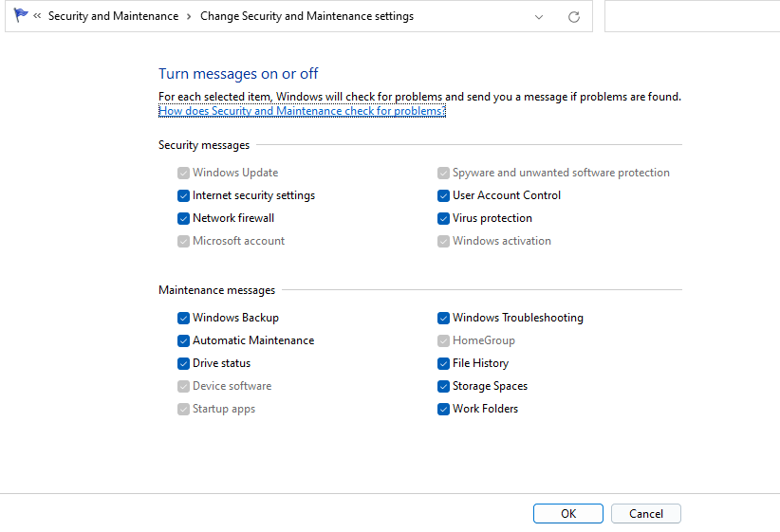Toggle the Network firewall checkbox
Viewport: 780px width, 532px height.
pyautogui.click(x=184, y=218)
